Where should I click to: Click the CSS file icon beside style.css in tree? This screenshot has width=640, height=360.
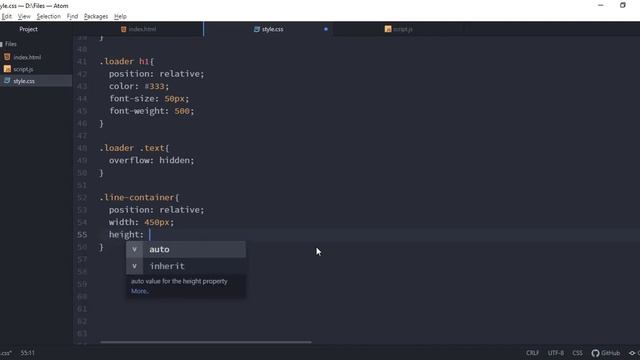(x=7, y=80)
